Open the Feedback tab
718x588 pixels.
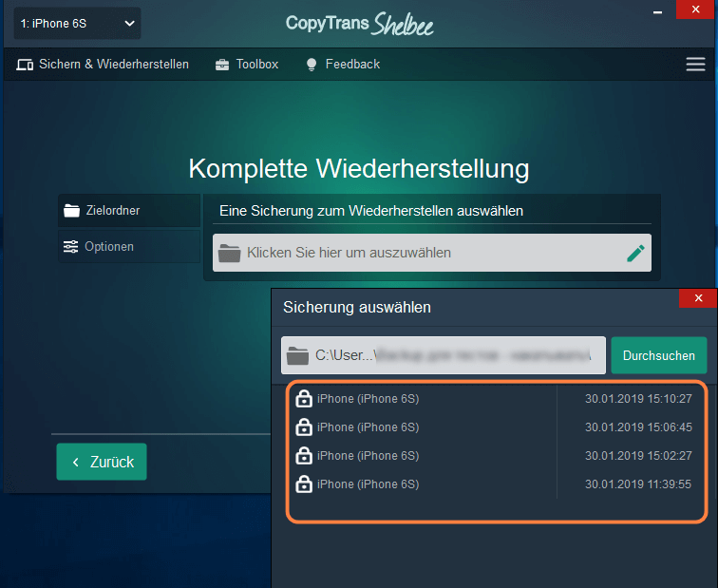click(x=343, y=64)
